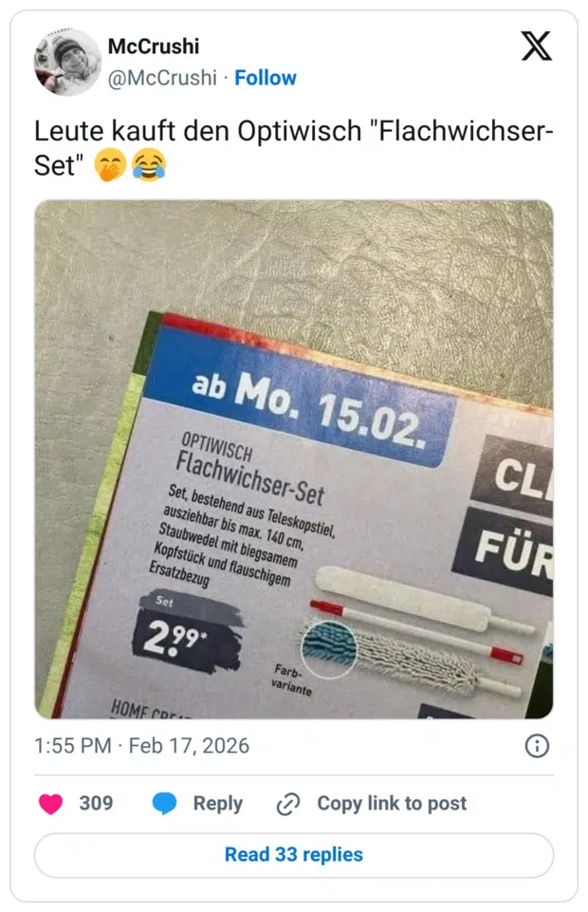Click the @McCrushi handle
This screenshot has height=912, width=588.
click(x=162, y=78)
